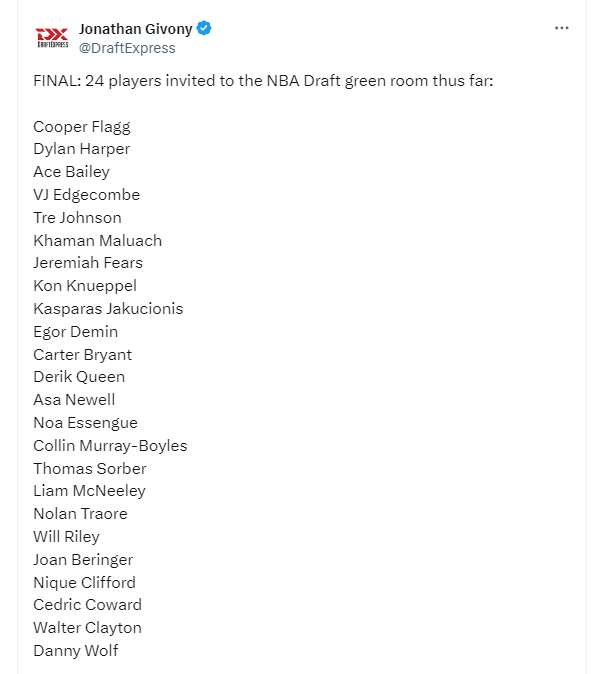
Task: Click the name Dylan Harper
Action: coord(82,149)
